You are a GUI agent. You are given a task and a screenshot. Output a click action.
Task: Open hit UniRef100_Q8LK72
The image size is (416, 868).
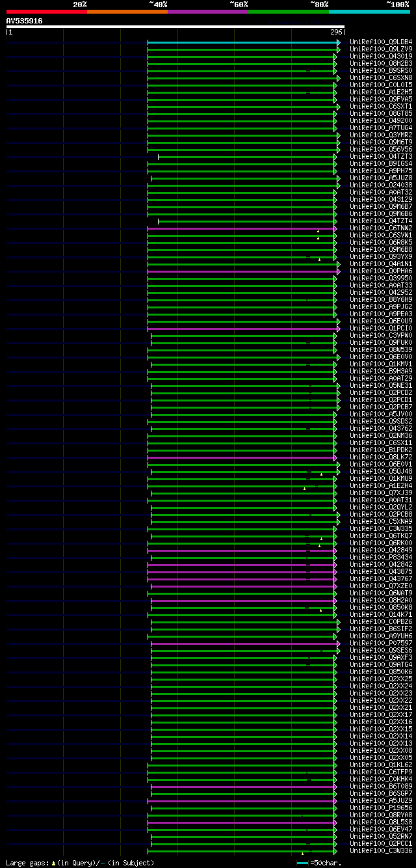pyautogui.click(x=381, y=457)
